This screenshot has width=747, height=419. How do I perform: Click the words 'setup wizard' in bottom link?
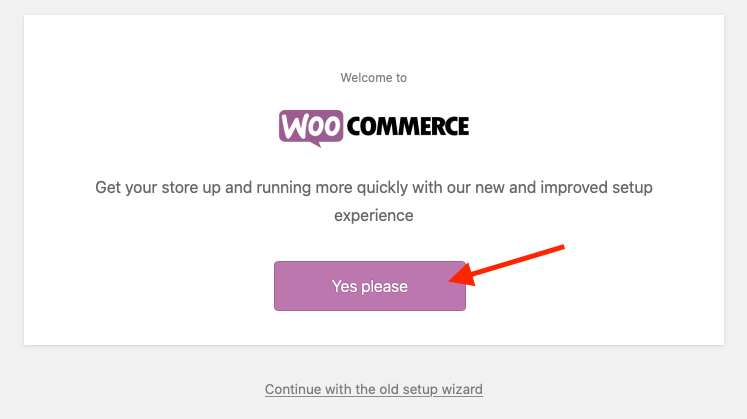pos(442,389)
